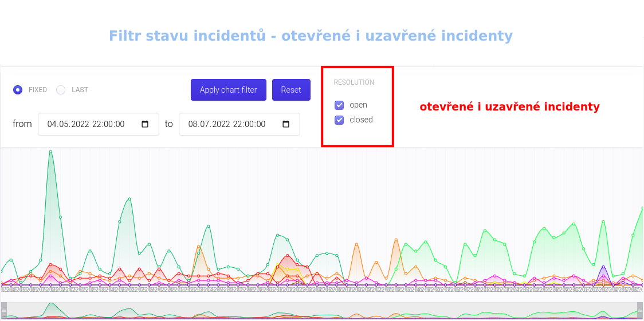Click the mini overview chart below the main chart
644x321 pixels.
[x=321, y=311]
